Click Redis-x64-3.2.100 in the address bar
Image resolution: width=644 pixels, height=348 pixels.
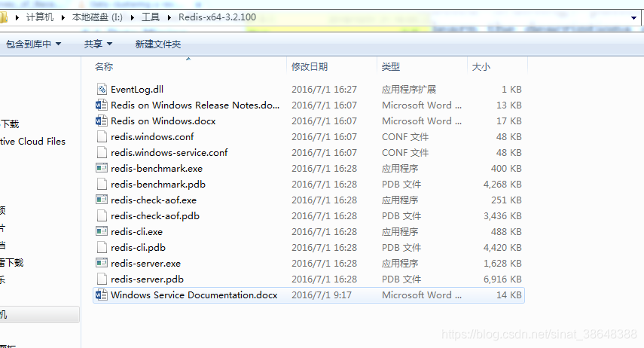tap(217, 17)
